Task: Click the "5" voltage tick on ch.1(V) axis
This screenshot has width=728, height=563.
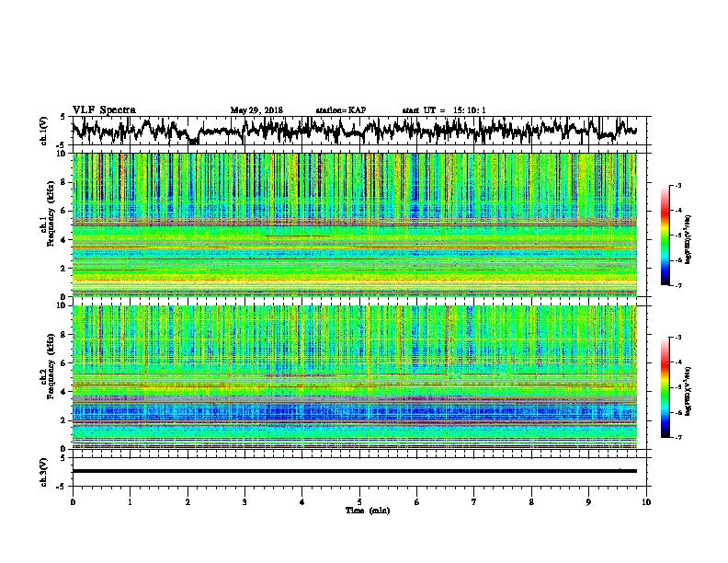Action: pos(63,117)
